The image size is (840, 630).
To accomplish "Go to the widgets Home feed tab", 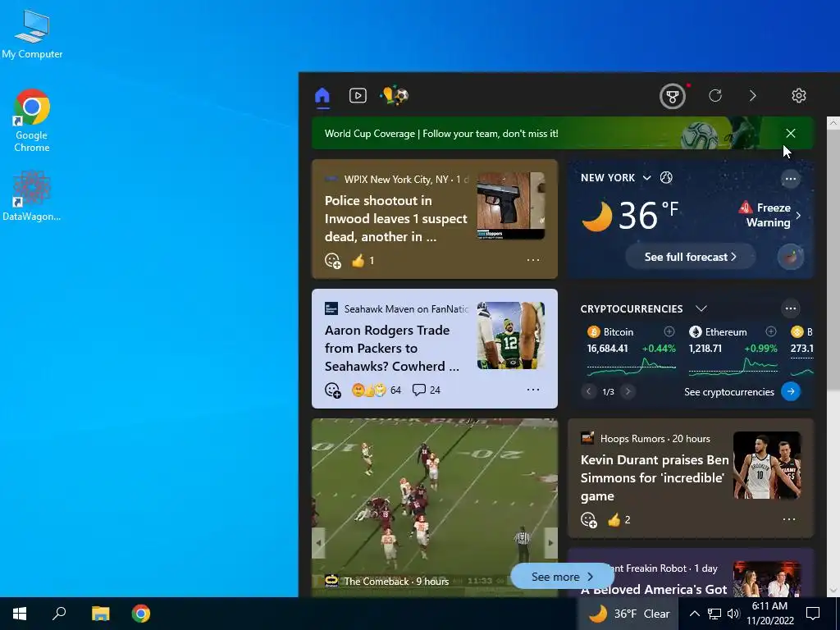I will (x=322, y=96).
